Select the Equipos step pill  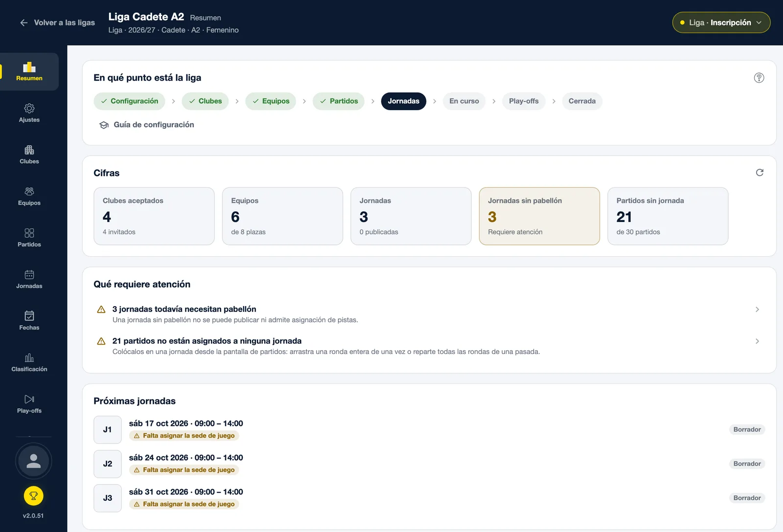[271, 101]
